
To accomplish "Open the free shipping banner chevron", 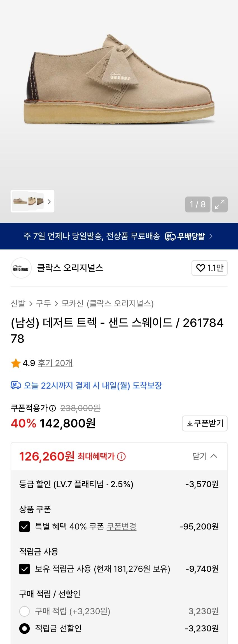I will 211,236.
